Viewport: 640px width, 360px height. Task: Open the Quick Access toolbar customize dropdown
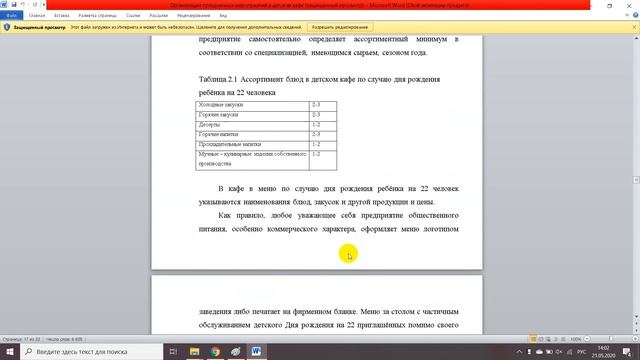[x=43, y=4]
